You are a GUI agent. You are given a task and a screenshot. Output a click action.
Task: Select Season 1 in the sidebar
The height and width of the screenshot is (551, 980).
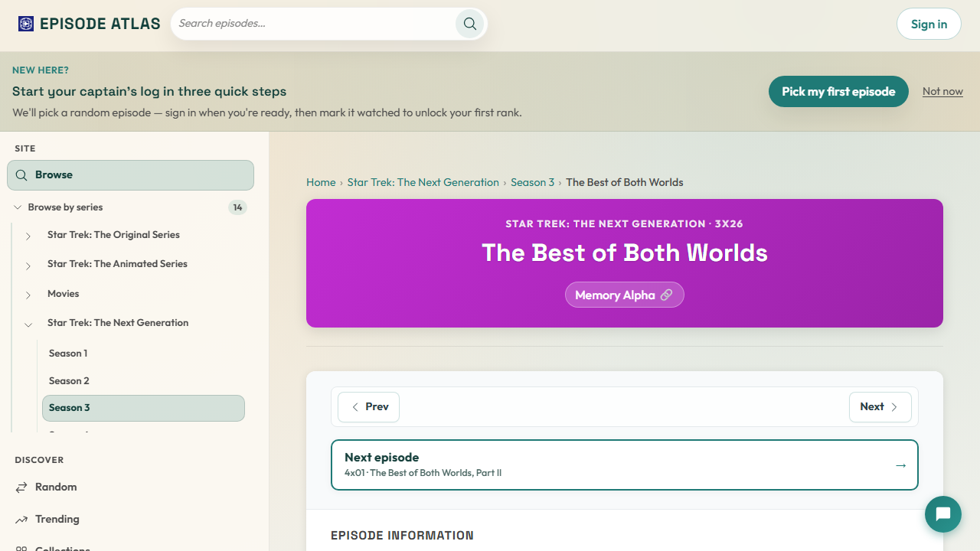click(143, 353)
